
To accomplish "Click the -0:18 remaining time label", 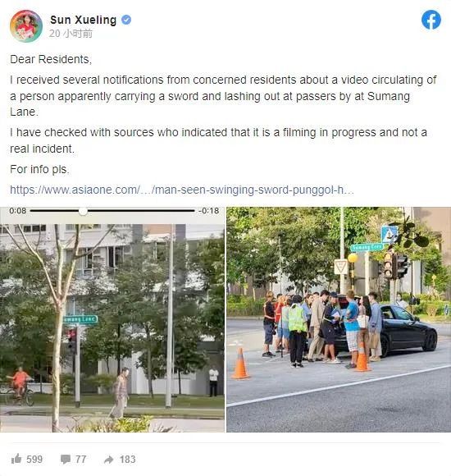I will (x=208, y=211).
